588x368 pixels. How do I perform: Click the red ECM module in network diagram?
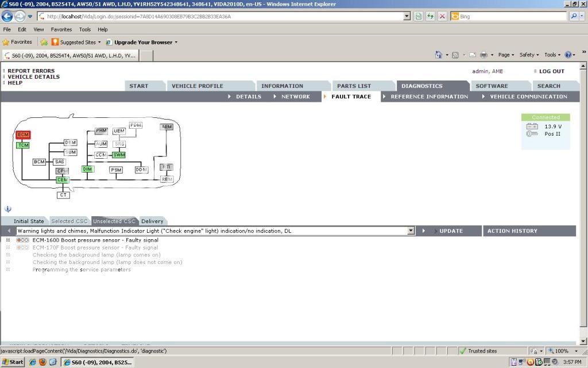pyautogui.click(x=23, y=135)
